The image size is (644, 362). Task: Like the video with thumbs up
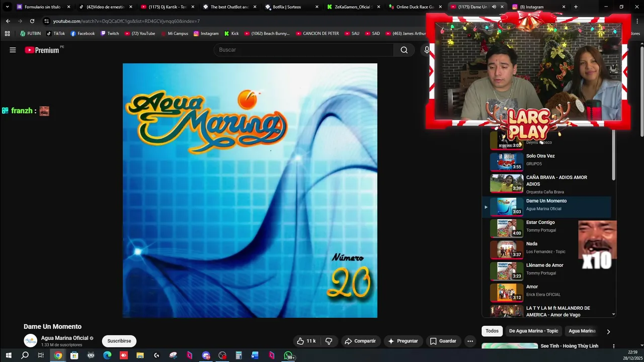click(306, 341)
